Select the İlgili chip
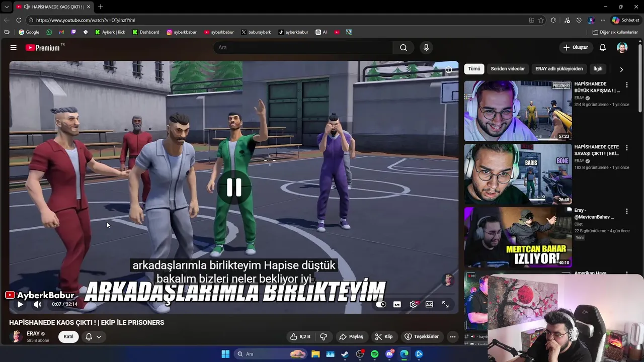The height and width of the screenshot is (362, 644). click(598, 69)
